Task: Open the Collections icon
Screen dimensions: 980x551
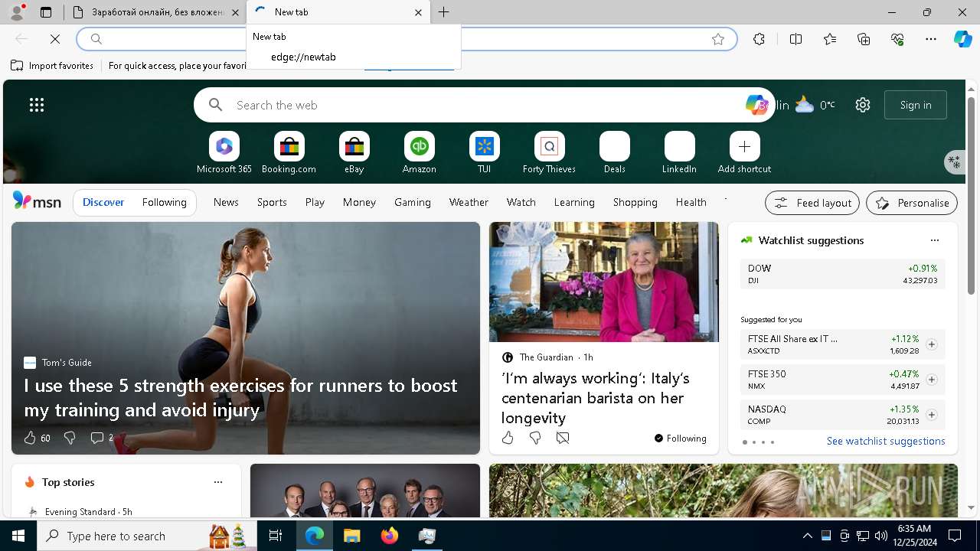Action: (x=864, y=39)
